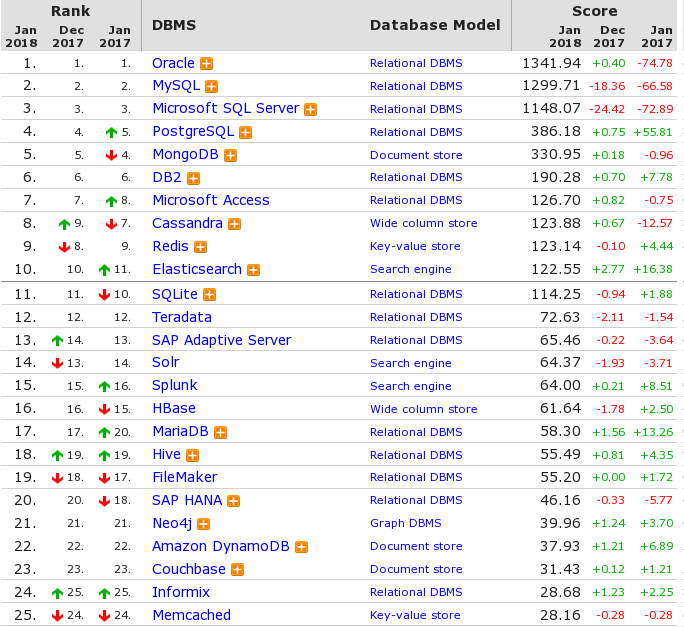The height and width of the screenshot is (627, 684).
Task: Click Wide column store link for HBase
Action: tap(423, 409)
